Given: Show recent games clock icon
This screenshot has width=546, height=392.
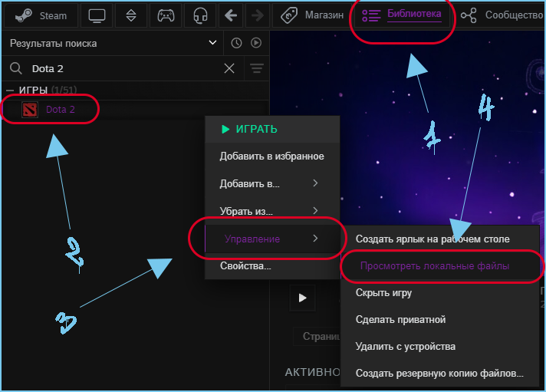Looking at the screenshot, I should tap(236, 43).
